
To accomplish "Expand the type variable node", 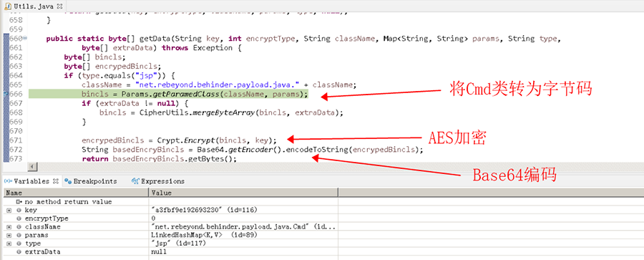I will click(9, 243).
